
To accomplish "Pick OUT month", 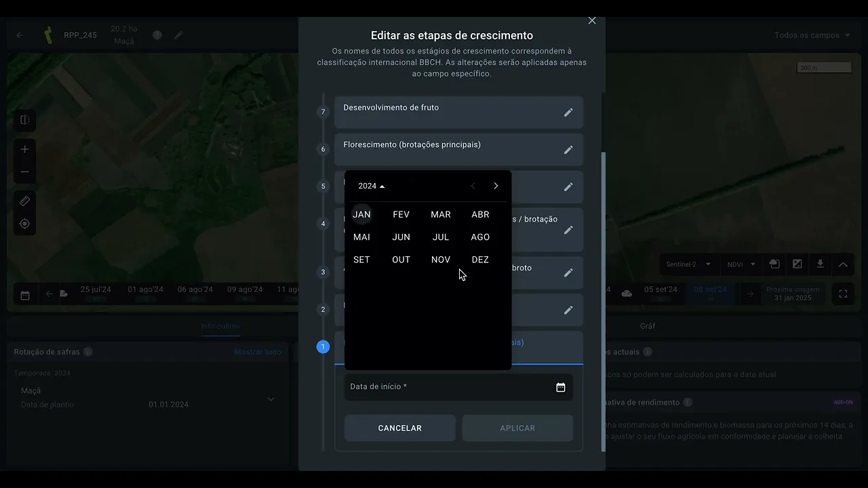I will (x=401, y=260).
